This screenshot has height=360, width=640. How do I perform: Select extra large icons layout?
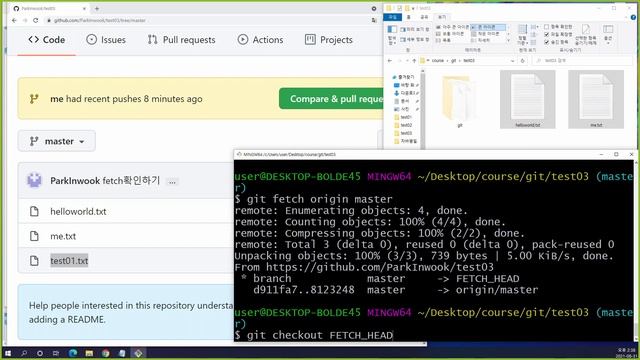(452, 27)
